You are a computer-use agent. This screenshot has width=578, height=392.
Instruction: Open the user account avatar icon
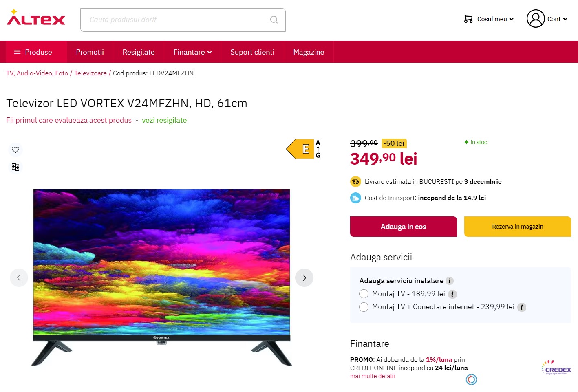[x=536, y=19]
